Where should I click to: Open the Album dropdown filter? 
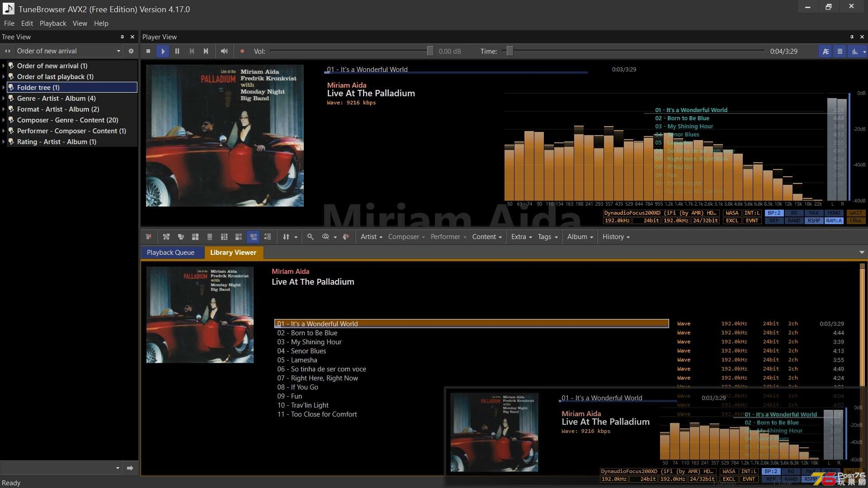tap(579, 237)
